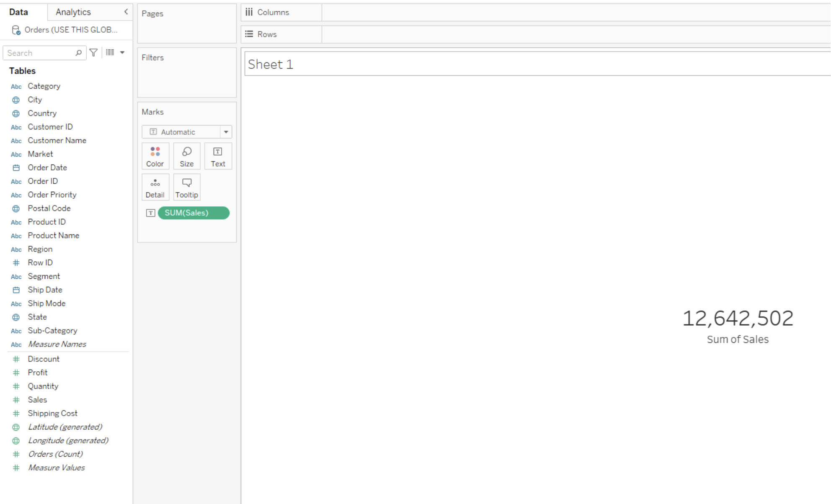The width and height of the screenshot is (831, 504).
Task: Collapse the data pane with the chevron
Action: click(125, 12)
